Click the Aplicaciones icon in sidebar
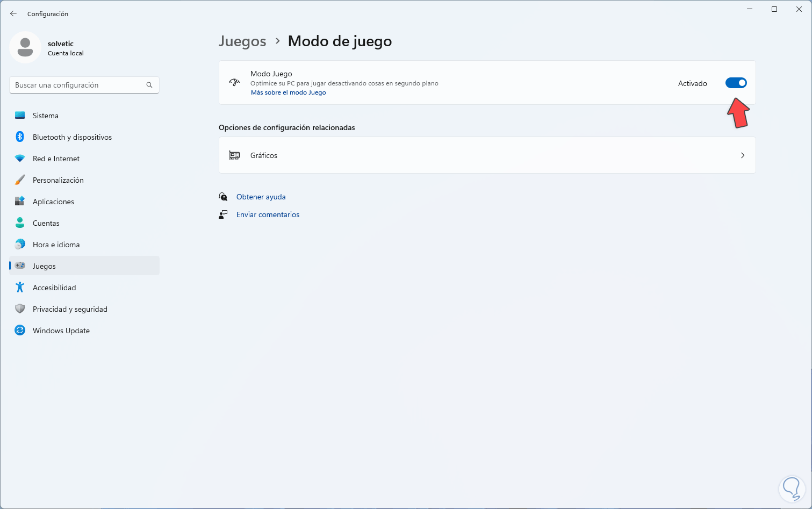This screenshot has width=812, height=509. pyautogui.click(x=20, y=202)
